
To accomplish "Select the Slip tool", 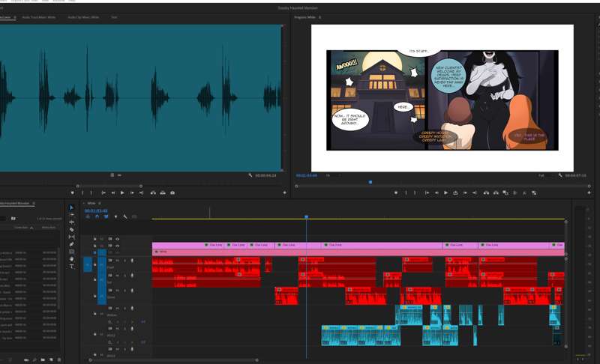I will [71, 237].
